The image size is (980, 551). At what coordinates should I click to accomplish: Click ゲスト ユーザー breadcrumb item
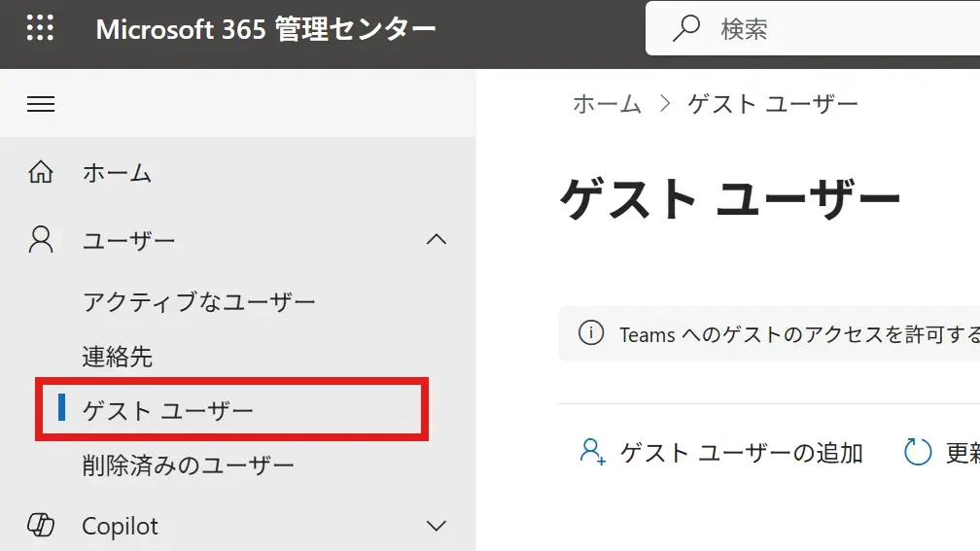773,104
